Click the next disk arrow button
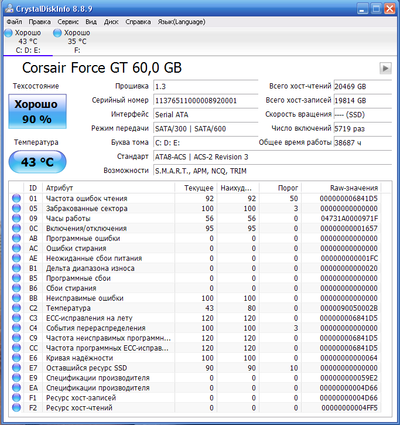This screenshot has width=400, height=425. coord(385,68)
